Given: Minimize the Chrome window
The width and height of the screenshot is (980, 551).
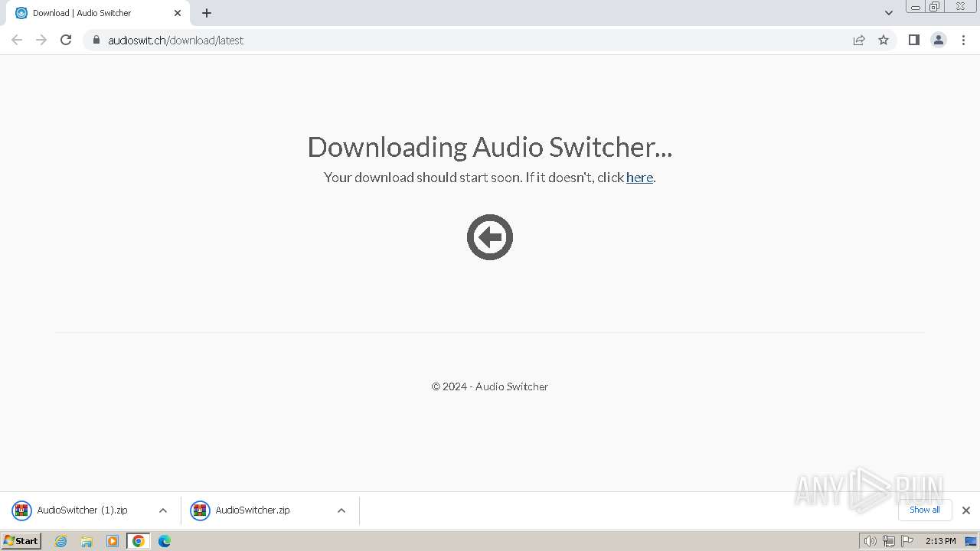Looking at the screenshot, I should 916,7.
